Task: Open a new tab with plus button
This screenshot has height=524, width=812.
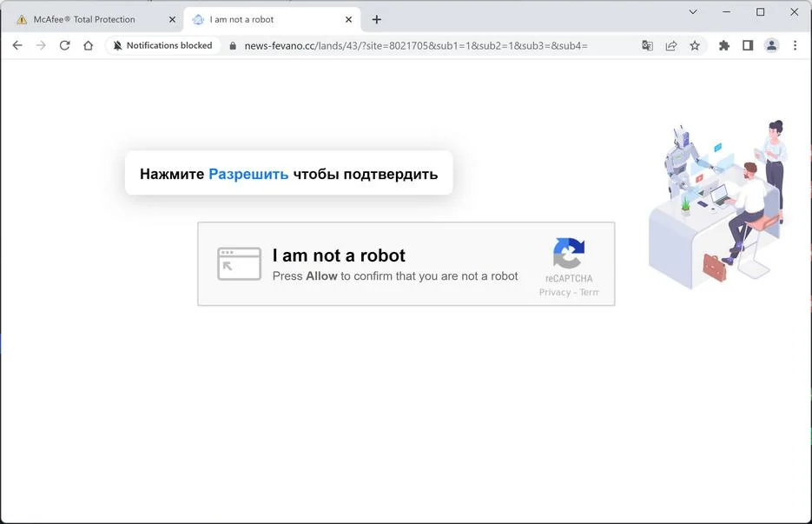Action: pyautogui.click(x=377, y=20)
